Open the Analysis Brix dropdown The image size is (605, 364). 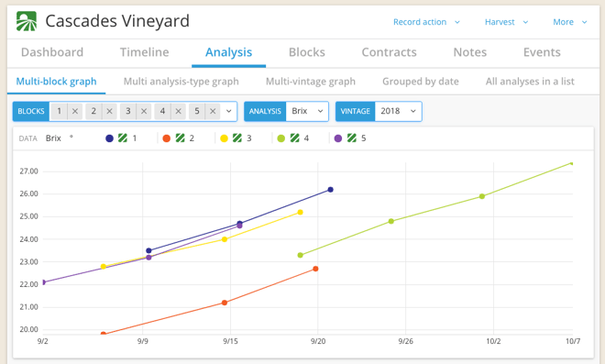click(x=307, y=111)
